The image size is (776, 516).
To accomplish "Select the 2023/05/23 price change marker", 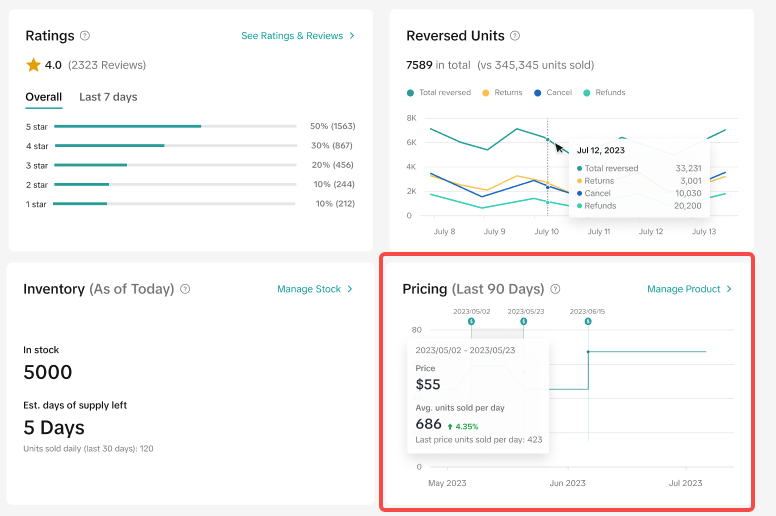I will click(523, 321).
